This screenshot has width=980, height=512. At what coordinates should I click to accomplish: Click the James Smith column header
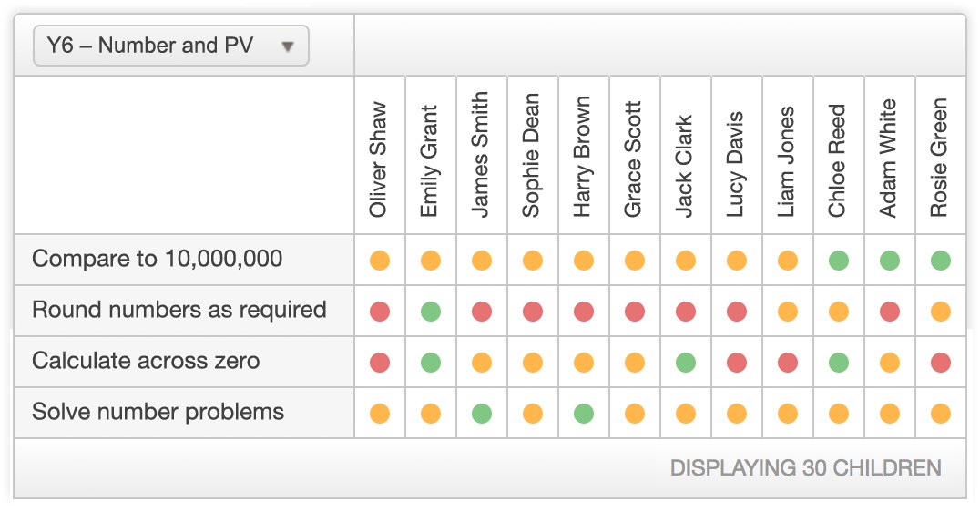480,155
